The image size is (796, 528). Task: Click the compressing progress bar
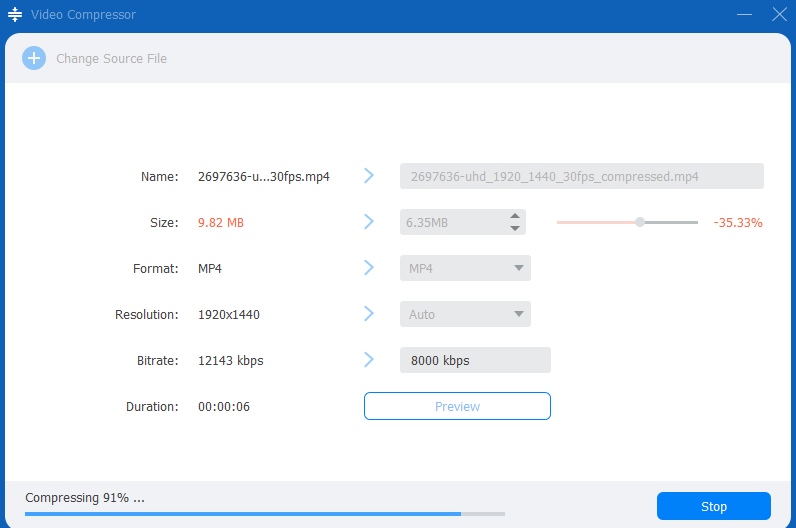264,514
